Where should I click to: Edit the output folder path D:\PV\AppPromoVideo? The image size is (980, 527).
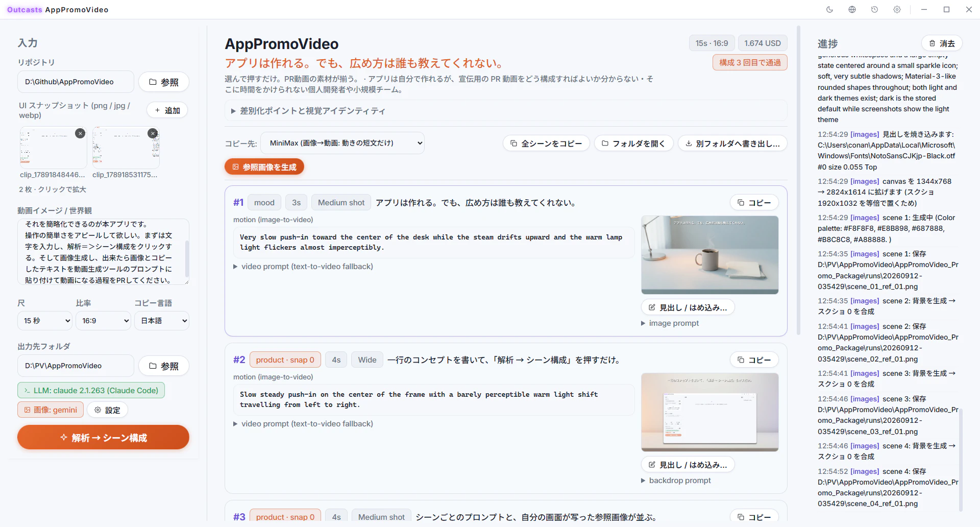pos(76,366)
